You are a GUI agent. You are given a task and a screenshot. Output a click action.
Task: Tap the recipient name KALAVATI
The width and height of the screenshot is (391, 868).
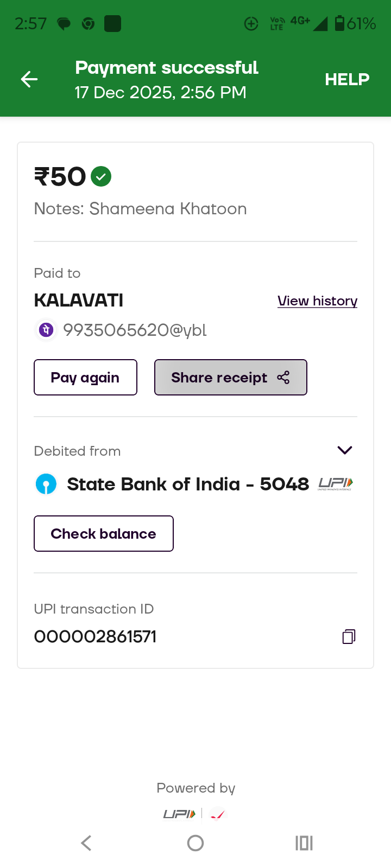pyautogui.click(x=79, y=300)
